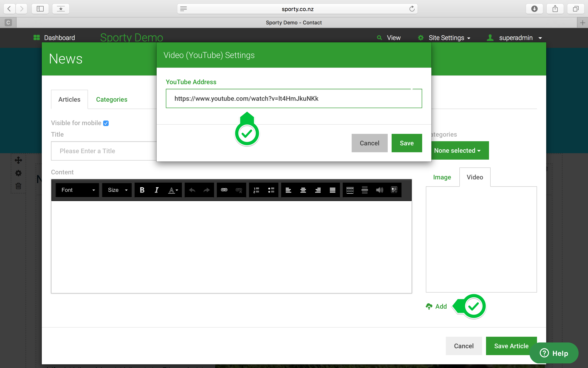Insert a horizontal line
This screenshot has height=368, width=588.
[x=365, y=190]
